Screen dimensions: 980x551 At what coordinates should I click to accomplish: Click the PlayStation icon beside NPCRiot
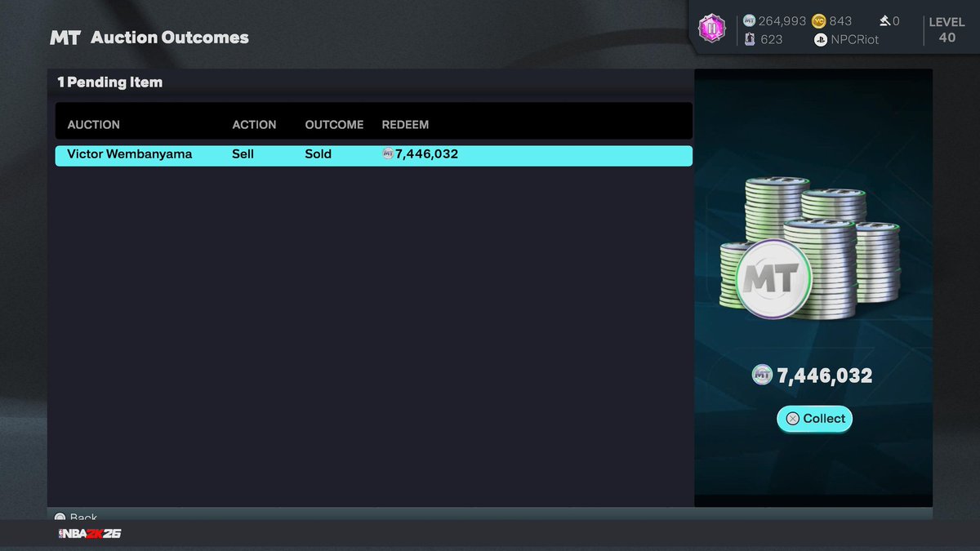click(x=821, y=39)
